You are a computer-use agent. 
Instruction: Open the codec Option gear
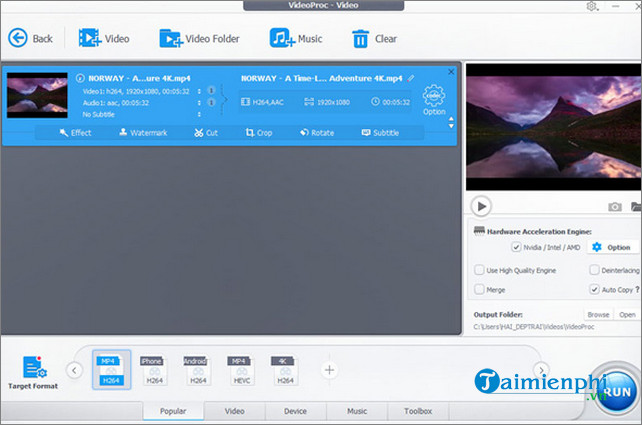[434, 100]
